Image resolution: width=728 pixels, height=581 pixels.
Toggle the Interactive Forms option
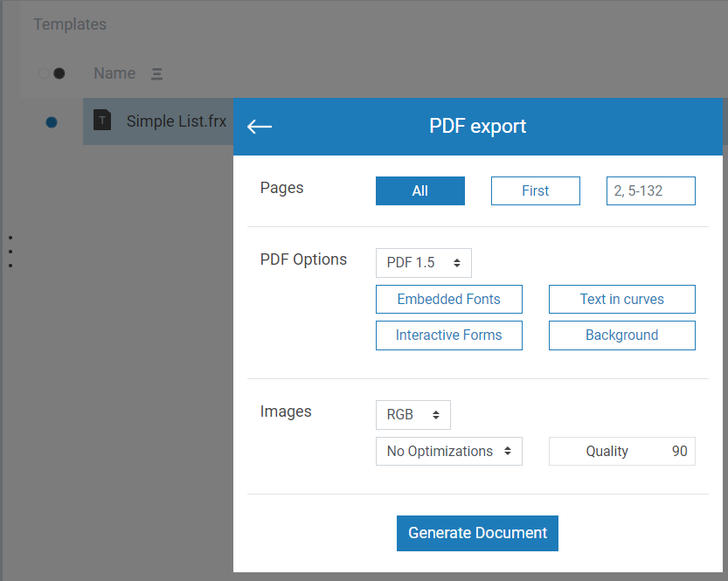(448, 335)
